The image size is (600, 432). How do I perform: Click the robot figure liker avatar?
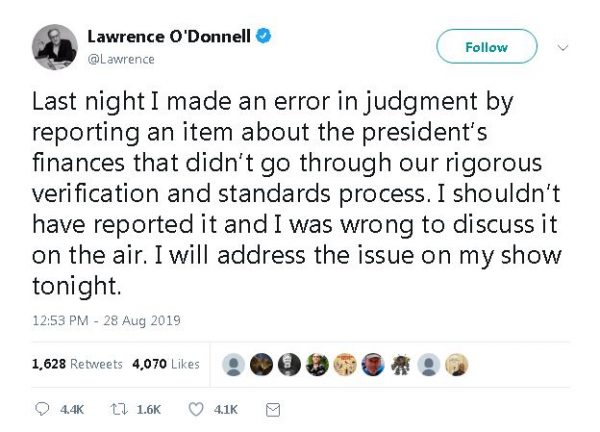click(x=401, y=365)
